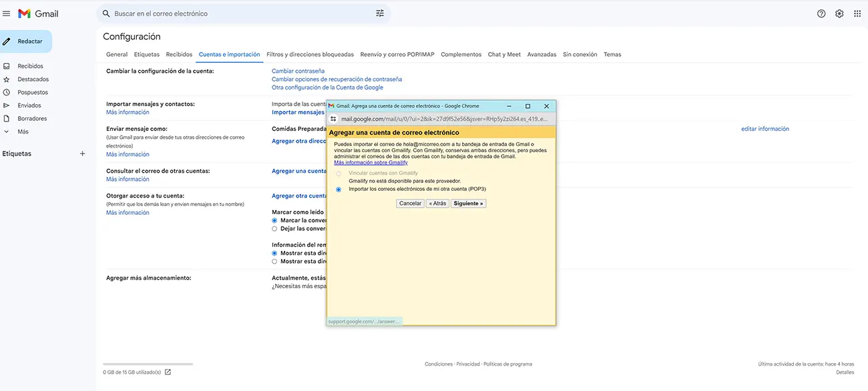Screen dimensions: 868x391
Task: Open the main menu hamburger icon
Action: tap(7, 13)
